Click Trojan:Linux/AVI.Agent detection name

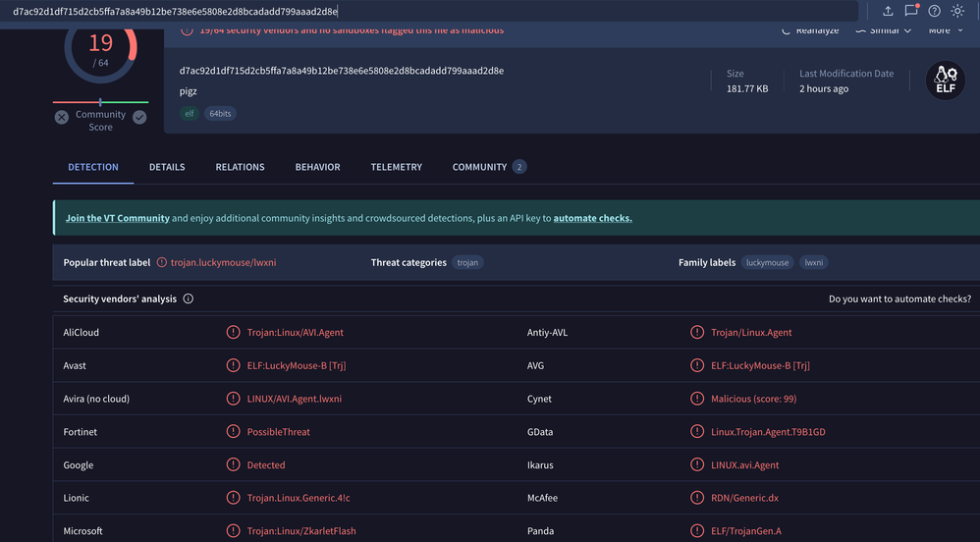coord(295,332)
